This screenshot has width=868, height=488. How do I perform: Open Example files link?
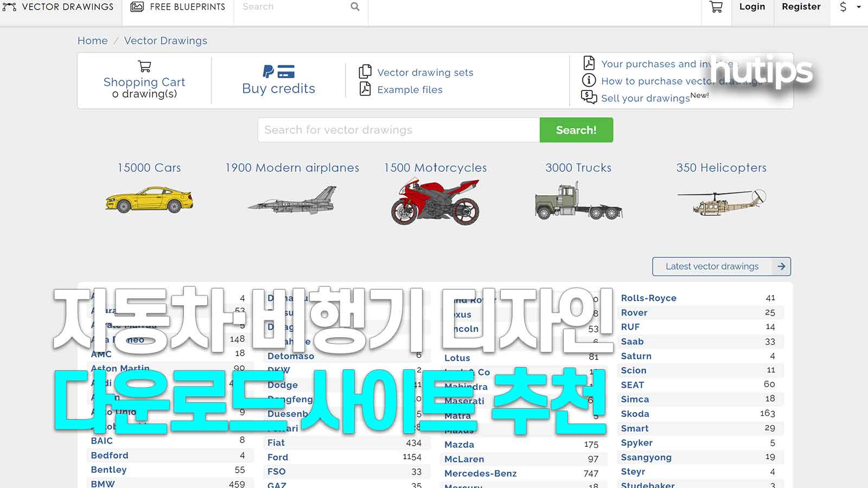410,90
